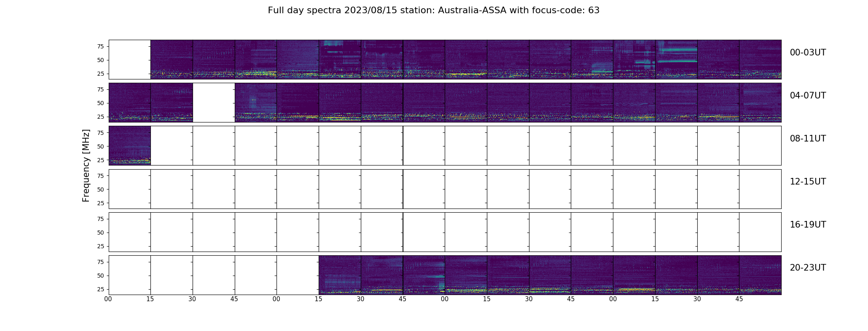Click the empty 16:00 UT panel in 16-19UT row
868x331 pixels.
tap(129, 232)
